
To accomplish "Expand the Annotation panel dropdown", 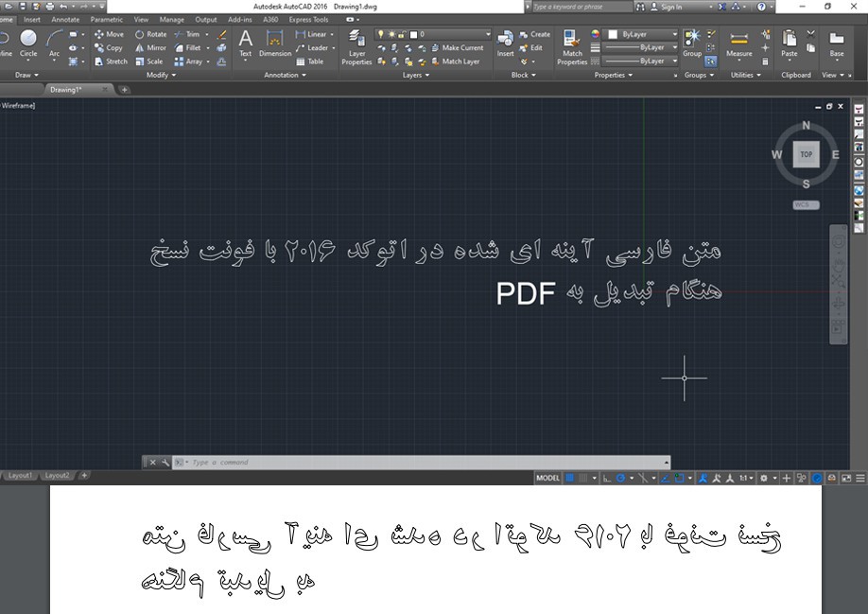I will (286, 75).
